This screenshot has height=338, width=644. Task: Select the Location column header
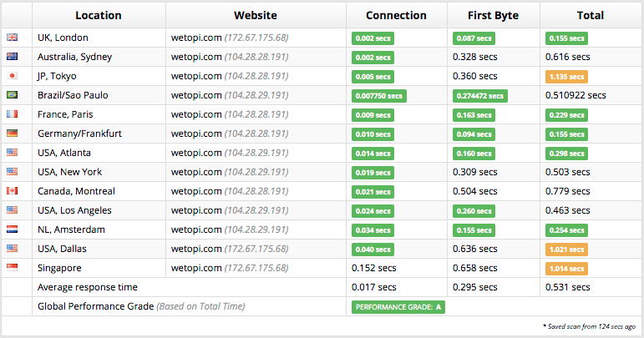pos(99,15)
